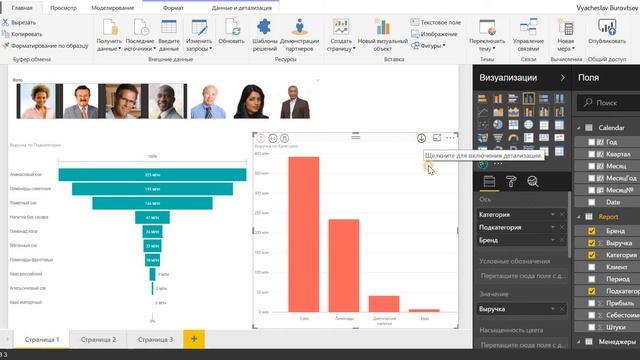Check the Квартал field checkbox
This screenshot has height=360, width=640.
click(591, 154)
